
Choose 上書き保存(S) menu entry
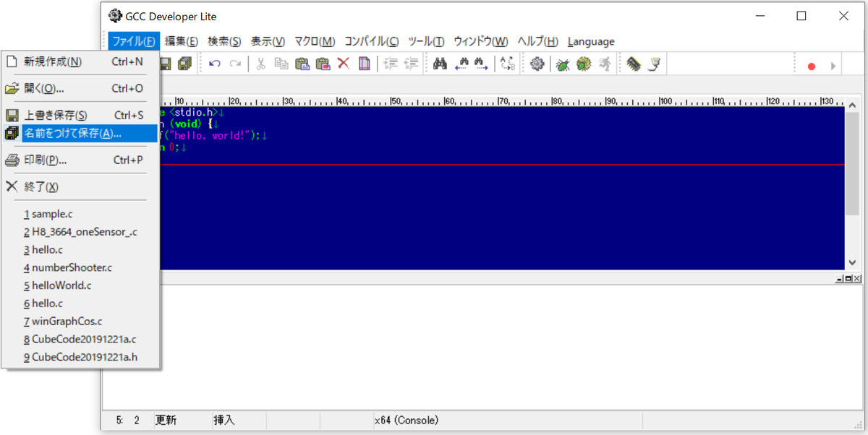tap(81, 115)
